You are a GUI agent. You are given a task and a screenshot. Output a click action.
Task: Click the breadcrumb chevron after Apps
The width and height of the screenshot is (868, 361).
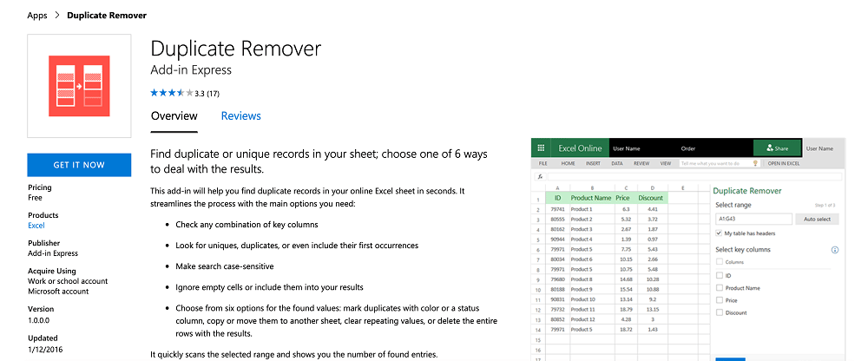click(x=57, y=16)
